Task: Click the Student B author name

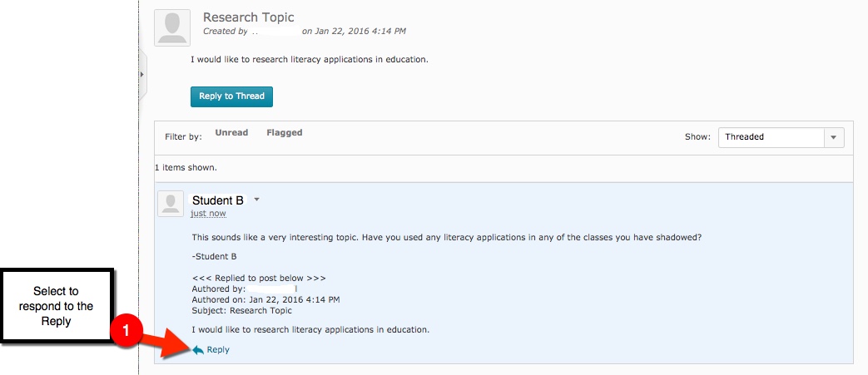Action: point(218,200)
